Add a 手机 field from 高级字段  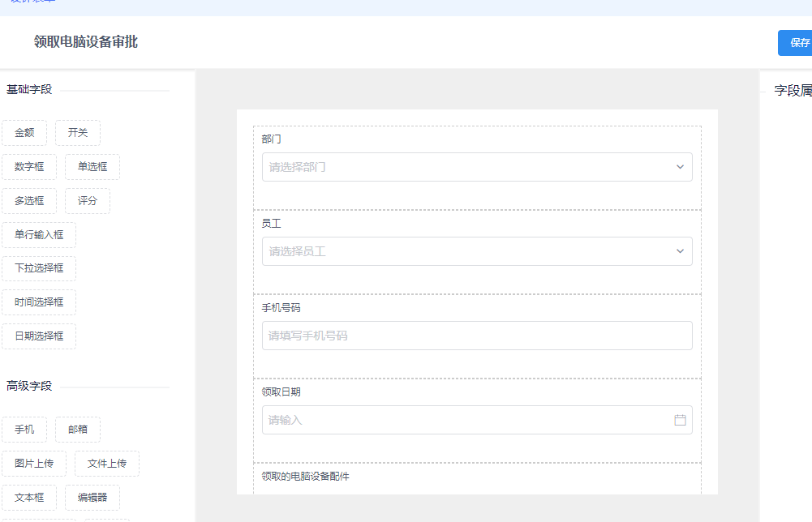click(x=24, y=430)
